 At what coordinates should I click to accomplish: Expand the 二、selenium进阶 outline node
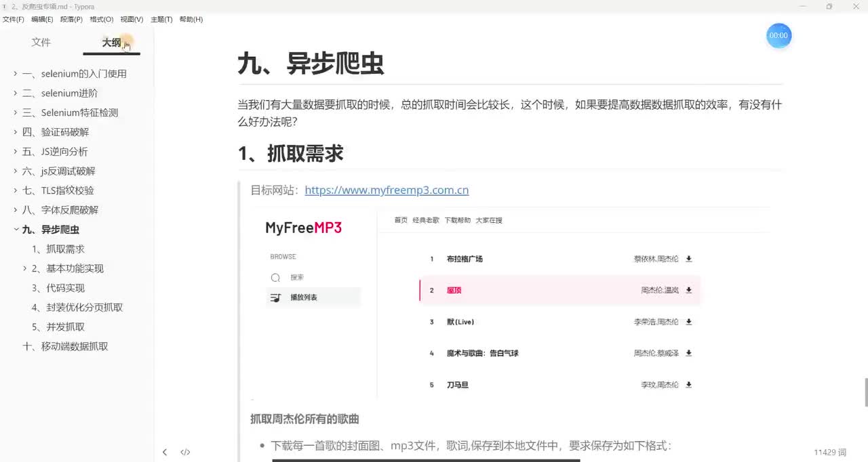16,93
